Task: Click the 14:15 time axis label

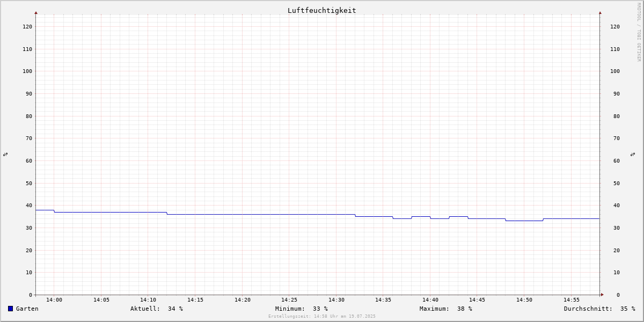Action: click(195, 300)
